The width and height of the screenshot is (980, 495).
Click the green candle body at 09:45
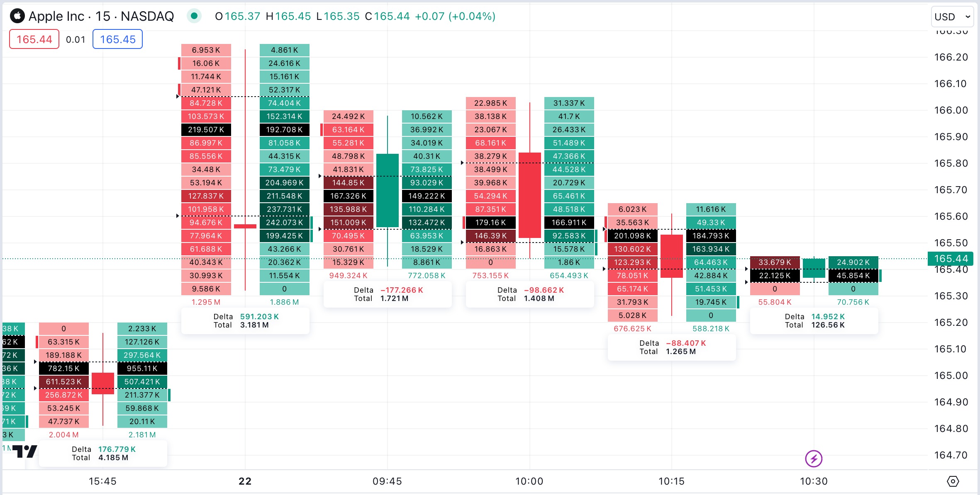[x=387, y=191]
